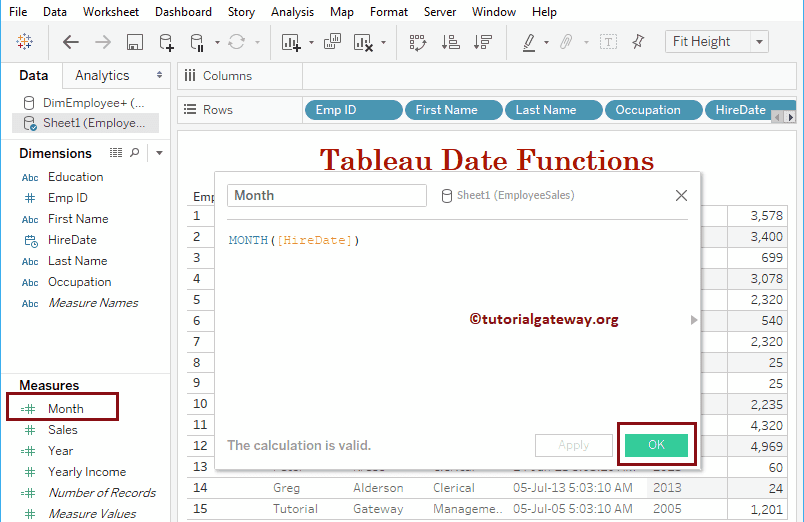Toggle mark labels with the T icon
804x522 pixels.
(608, 42)
